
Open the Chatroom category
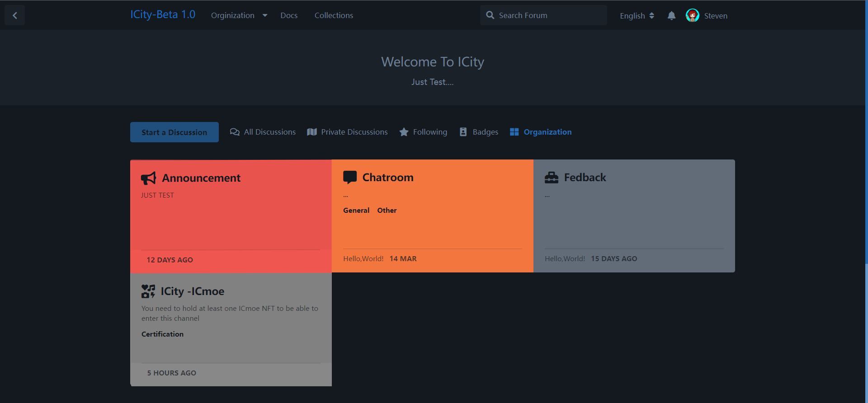388,178
